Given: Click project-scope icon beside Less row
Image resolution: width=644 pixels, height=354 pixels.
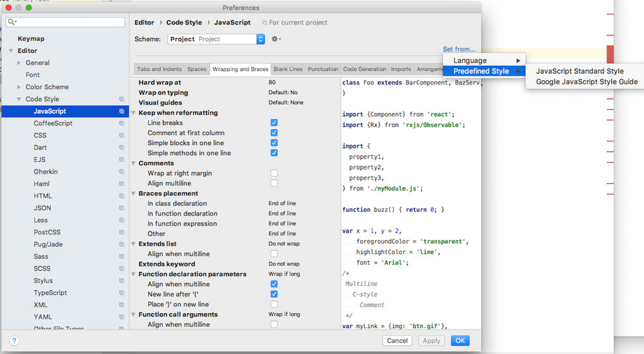Looking at the screenshot, I should 122,220.
